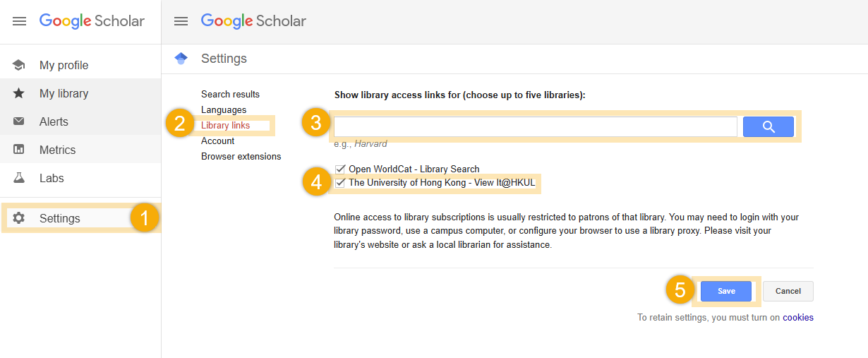Go to Browser extensions section
868x358 pixels.
[x=241, y=156]
